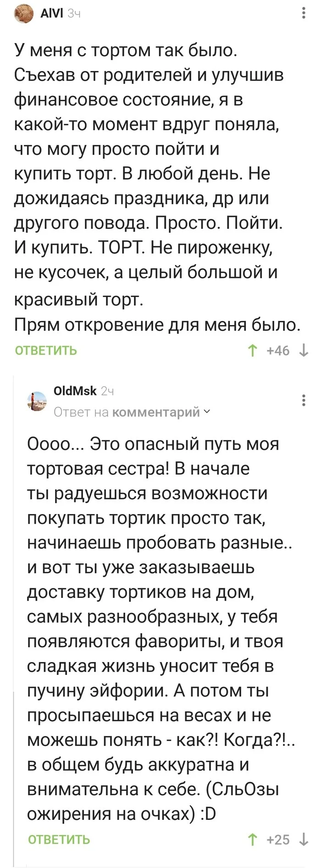The image size is (321, 868).
Task: Open the three-dot menu on AlVl's comment
Action: (304, 13)
